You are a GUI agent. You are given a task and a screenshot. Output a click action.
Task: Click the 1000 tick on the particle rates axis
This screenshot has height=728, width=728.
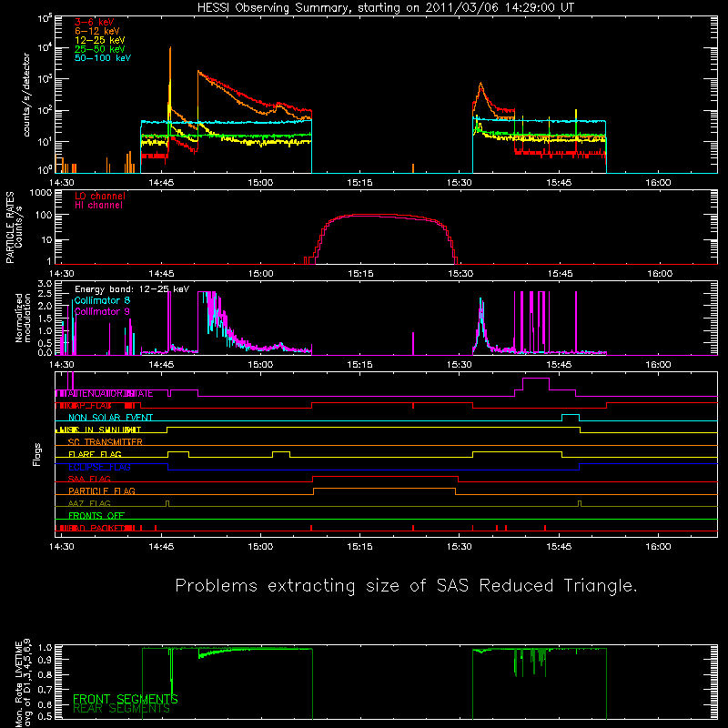tap(40, 193)
